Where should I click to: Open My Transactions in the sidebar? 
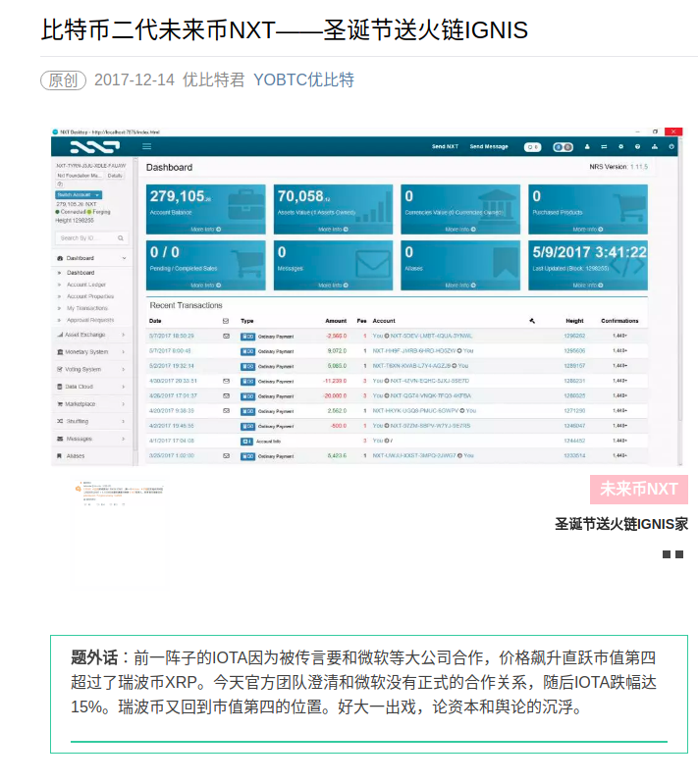87,308
